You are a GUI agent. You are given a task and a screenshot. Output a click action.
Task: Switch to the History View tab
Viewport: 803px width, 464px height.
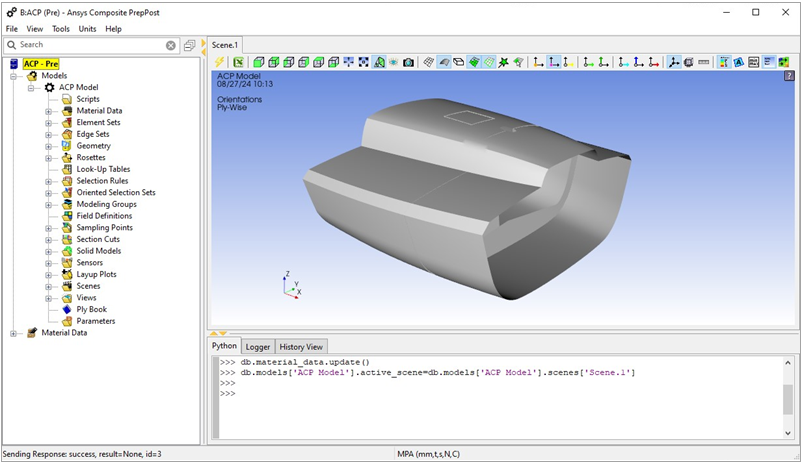[301, 347]
